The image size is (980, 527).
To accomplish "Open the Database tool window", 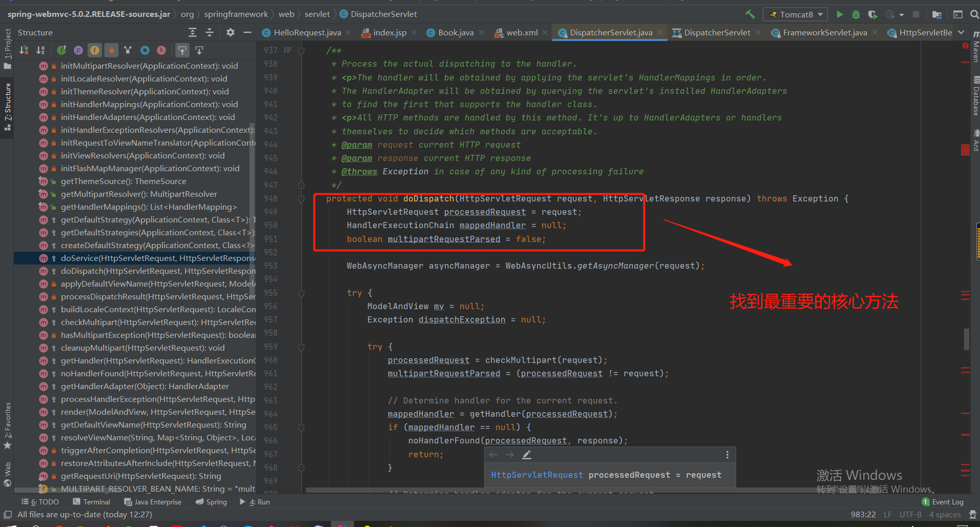I will (975, 96).
